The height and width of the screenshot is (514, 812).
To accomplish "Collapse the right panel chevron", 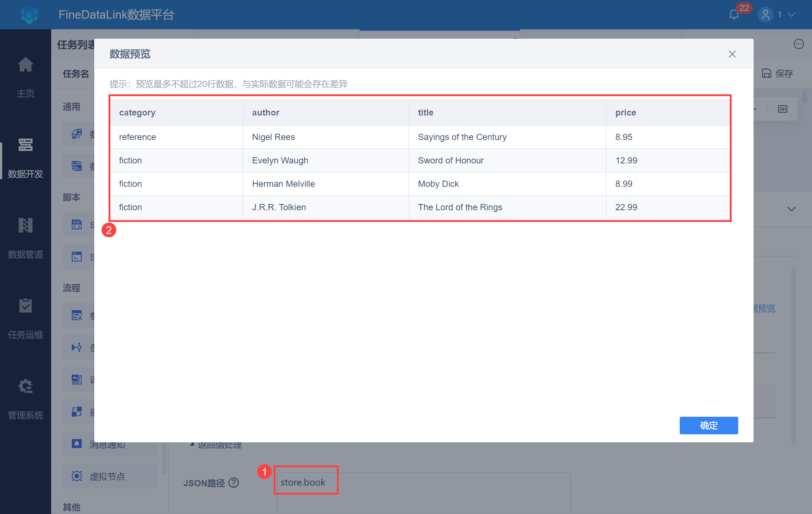I will (791, 209).
